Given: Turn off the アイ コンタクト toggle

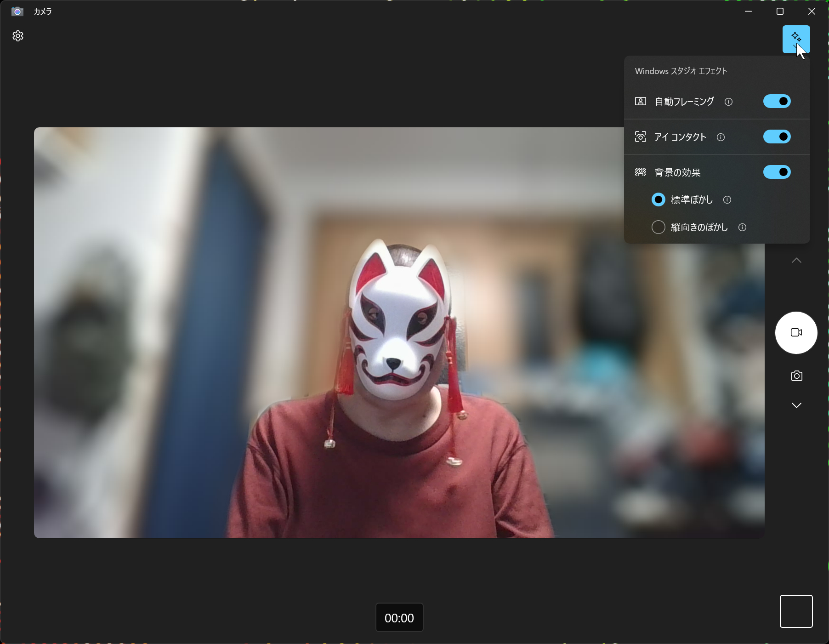Looking at the screenshot, I should click(x=777, y=137).
